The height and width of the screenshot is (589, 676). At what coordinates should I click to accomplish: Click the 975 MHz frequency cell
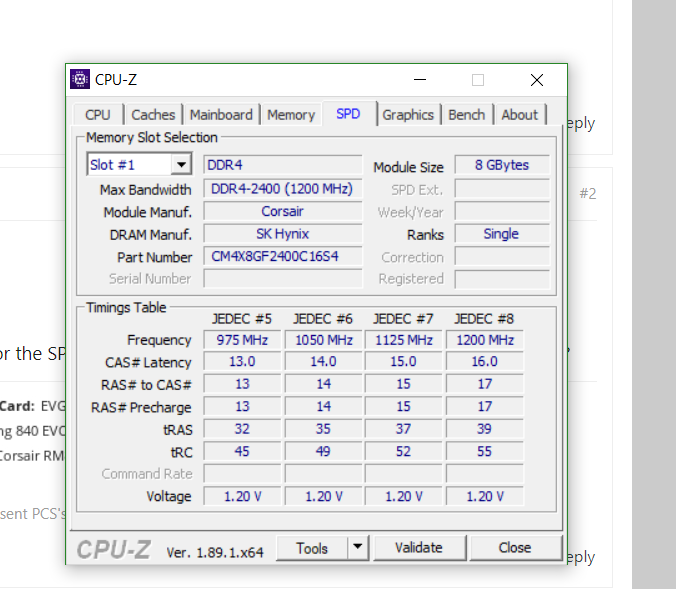[x=242, y=340]
